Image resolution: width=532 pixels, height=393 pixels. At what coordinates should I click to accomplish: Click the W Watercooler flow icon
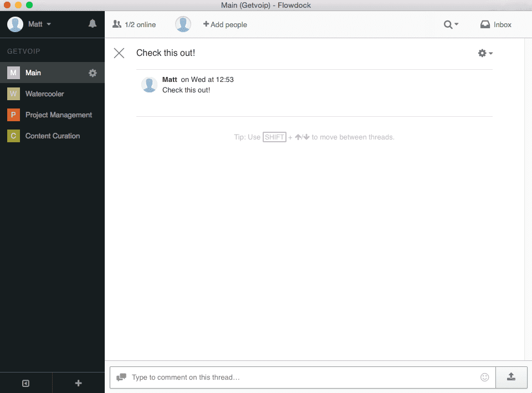pyautogui.click(x=13, y=94)
